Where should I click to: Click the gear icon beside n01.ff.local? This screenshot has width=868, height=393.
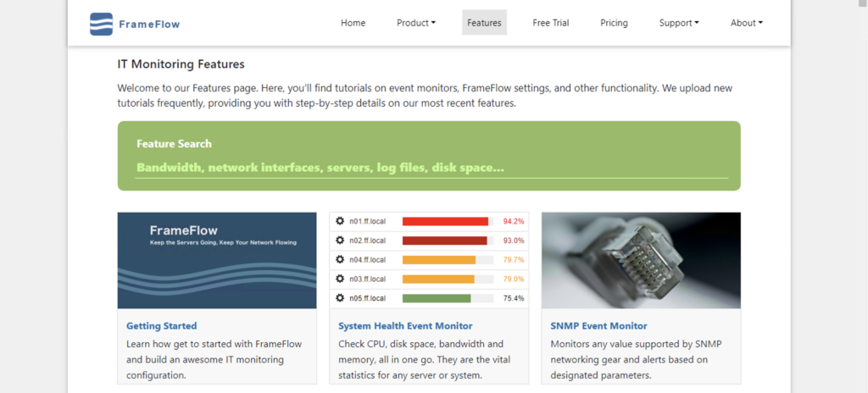point(340,221)
